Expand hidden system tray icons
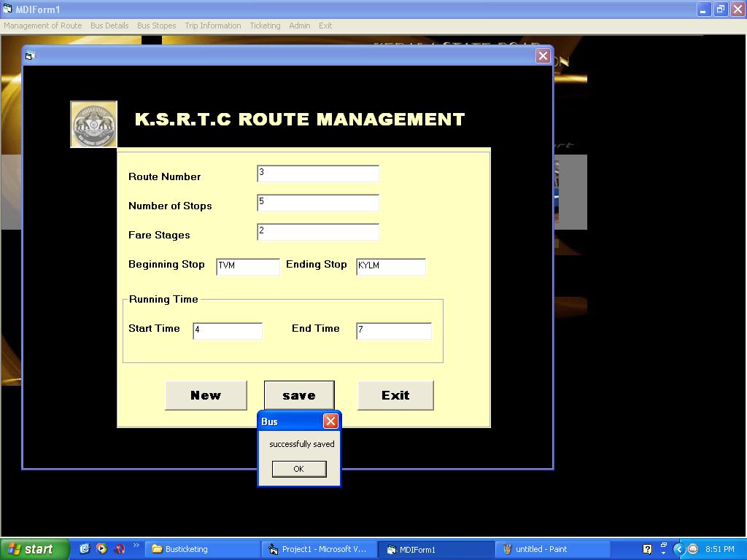Image resolution: width=747 pixels, height=560 pixels. point(679,550)
